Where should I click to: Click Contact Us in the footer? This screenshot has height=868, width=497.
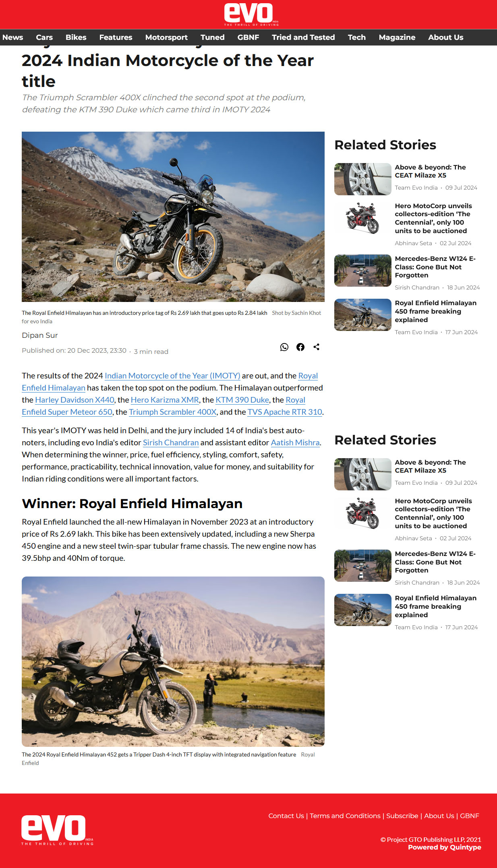286,816
